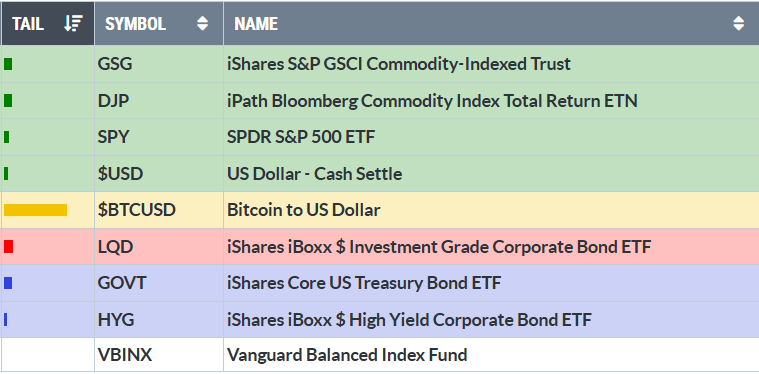Click the NAME column sort arrows

(x=739, y=23)
